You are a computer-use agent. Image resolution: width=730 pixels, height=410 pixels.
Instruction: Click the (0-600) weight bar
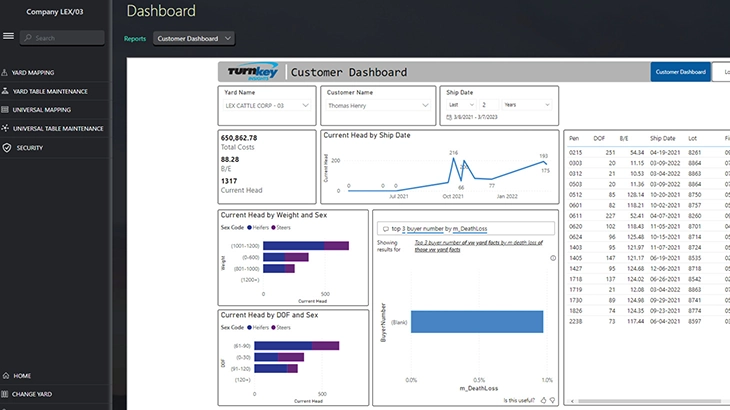286,257
